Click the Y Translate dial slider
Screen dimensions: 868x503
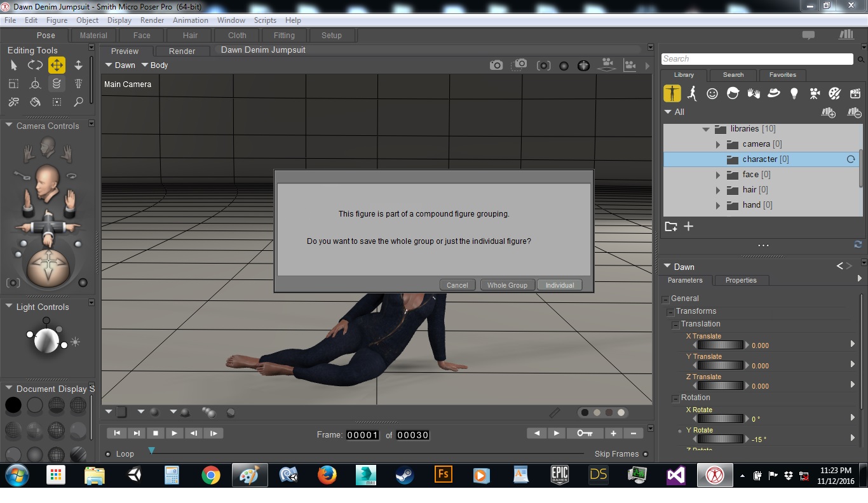click(721, 366)
